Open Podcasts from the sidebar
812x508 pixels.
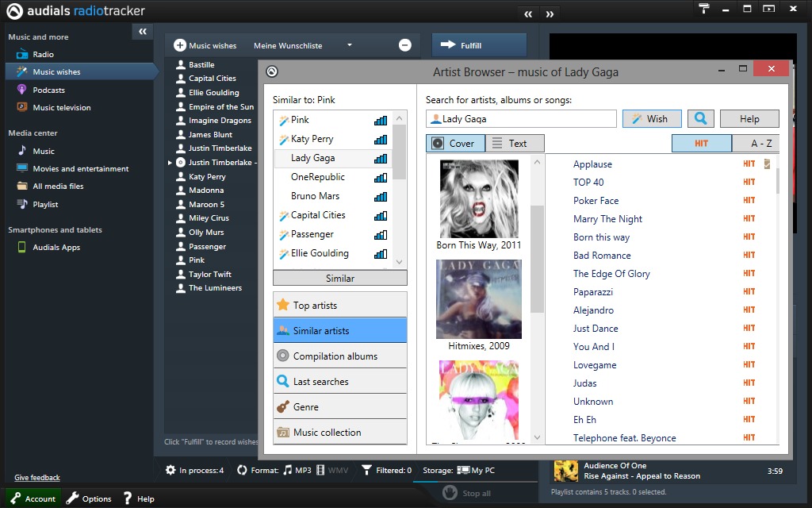tap(48, 90)
